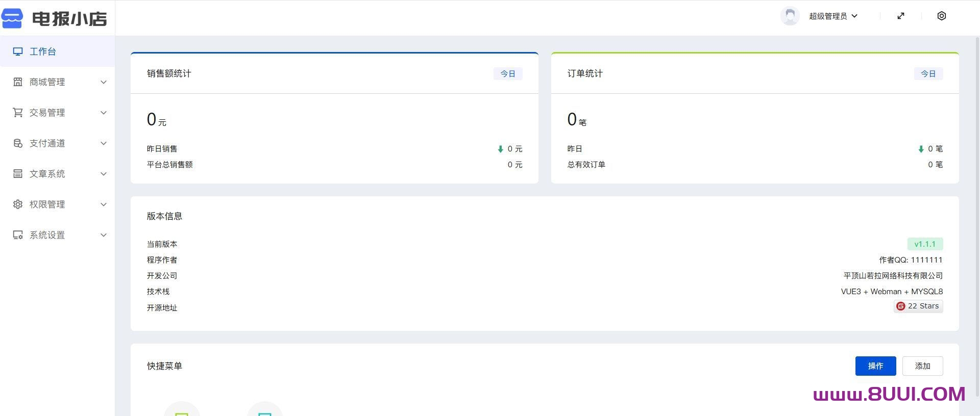Click the user avatar in header
This screenshot has height=416, width=980.
790,16
